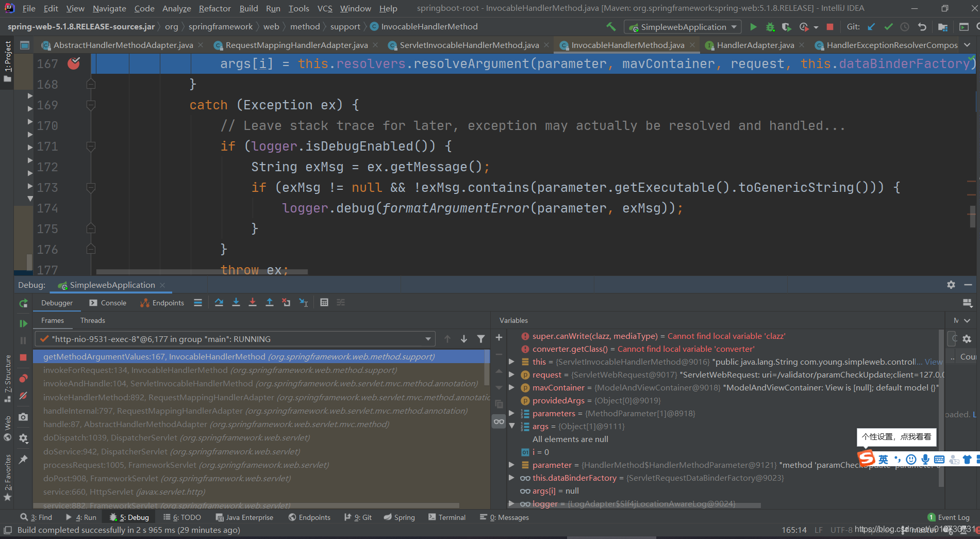This screenshot has width=980, height=539.
Task: Click Resume Program icon in debug sidebar
Action: point(23,323)
